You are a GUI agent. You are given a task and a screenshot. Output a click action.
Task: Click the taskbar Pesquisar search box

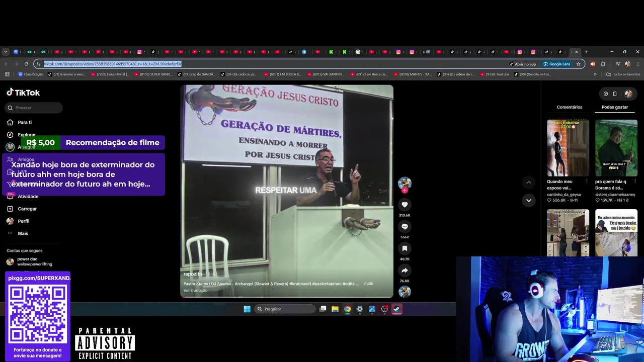285,309
